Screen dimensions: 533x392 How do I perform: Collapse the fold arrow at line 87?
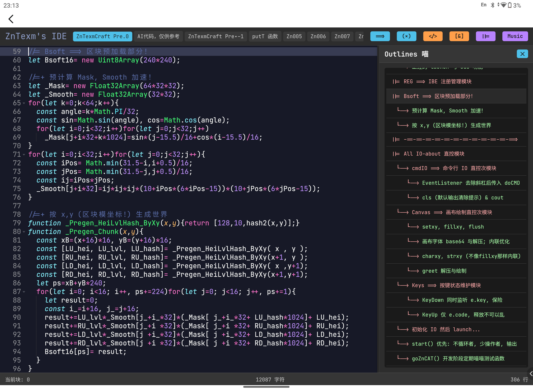pyautogui.click(x=24, y=292)
